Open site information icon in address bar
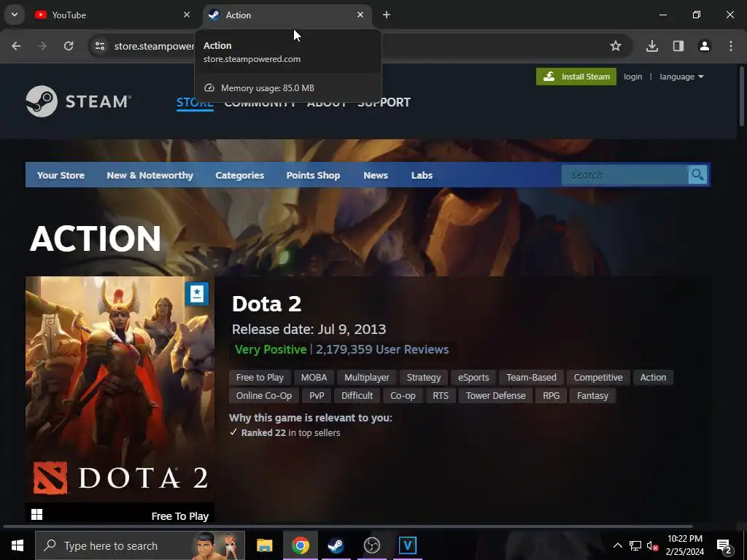 pos(100,46)
